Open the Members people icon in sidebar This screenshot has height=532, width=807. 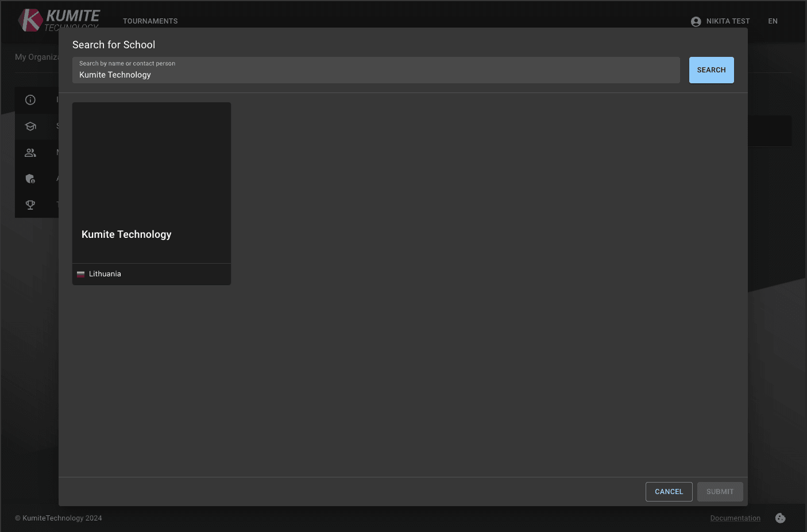(30, 153)
